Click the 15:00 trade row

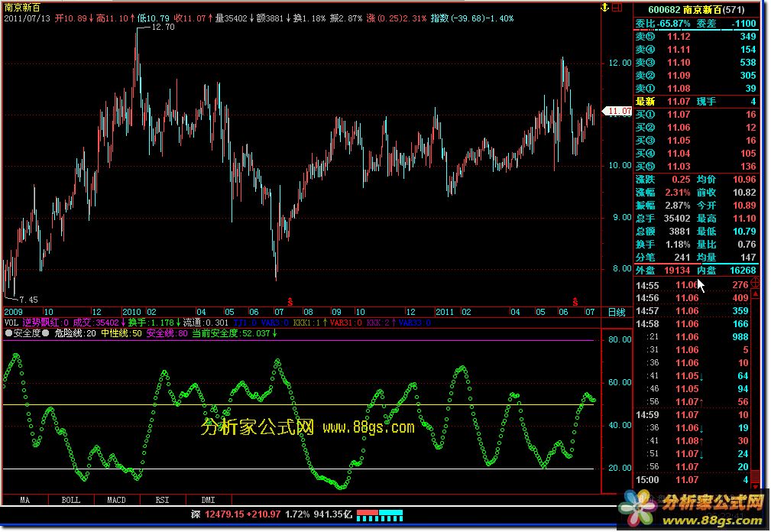click(x=692, y=480)
